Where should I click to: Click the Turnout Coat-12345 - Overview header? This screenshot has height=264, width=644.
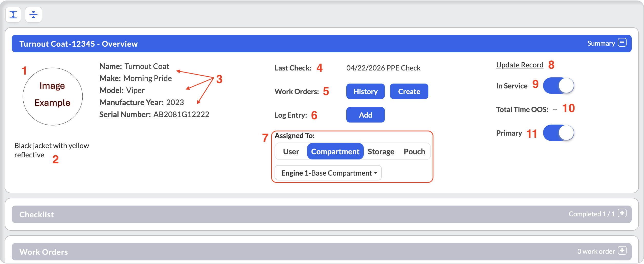point(78,44)
